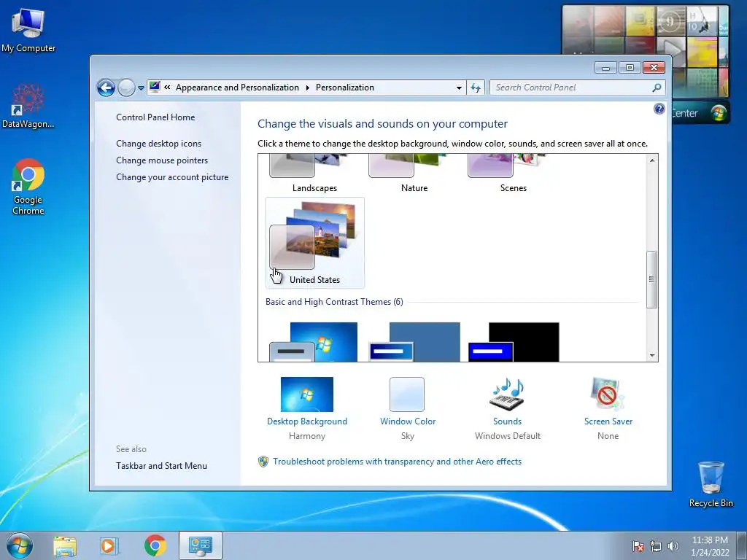Maximize the Personalization window
Viewport: 747px width, 560px height.
point(630,68)
